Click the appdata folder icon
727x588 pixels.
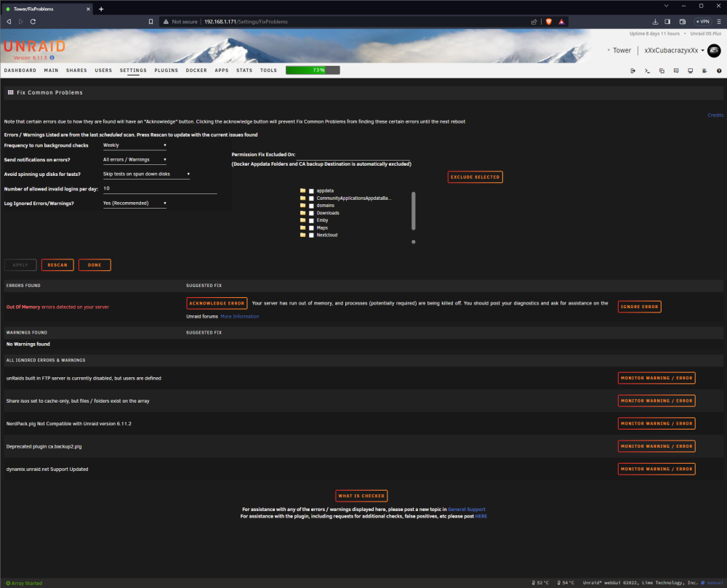[x=302, y=190]
